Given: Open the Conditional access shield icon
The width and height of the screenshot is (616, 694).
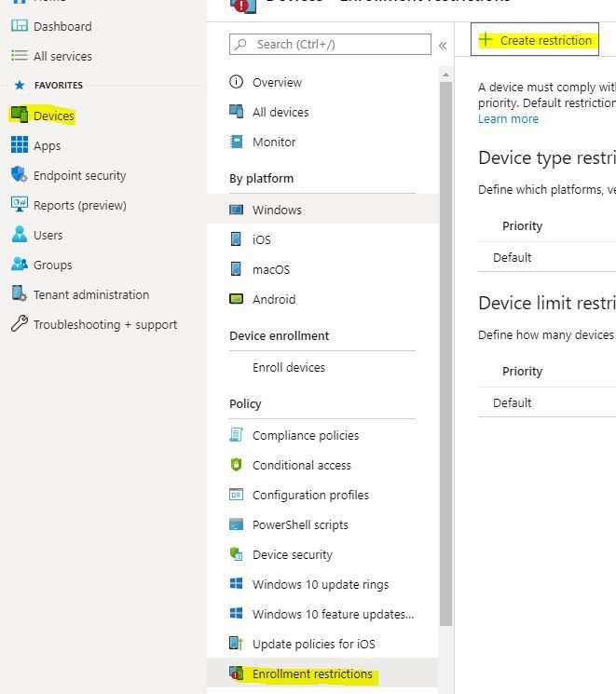Looking at the screenshot, I should tap(237, 465).
